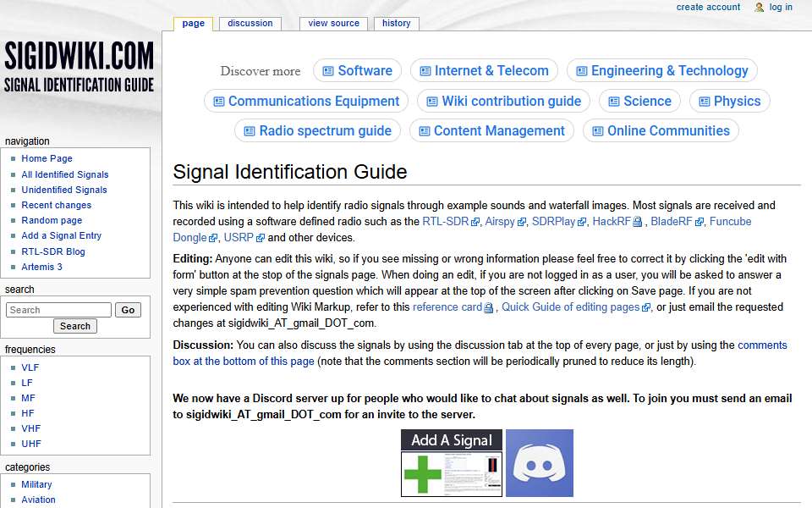Viewport: 812px width, 508px height.
Task: Select MF frequency link
Action: click(x=28, y=398)
